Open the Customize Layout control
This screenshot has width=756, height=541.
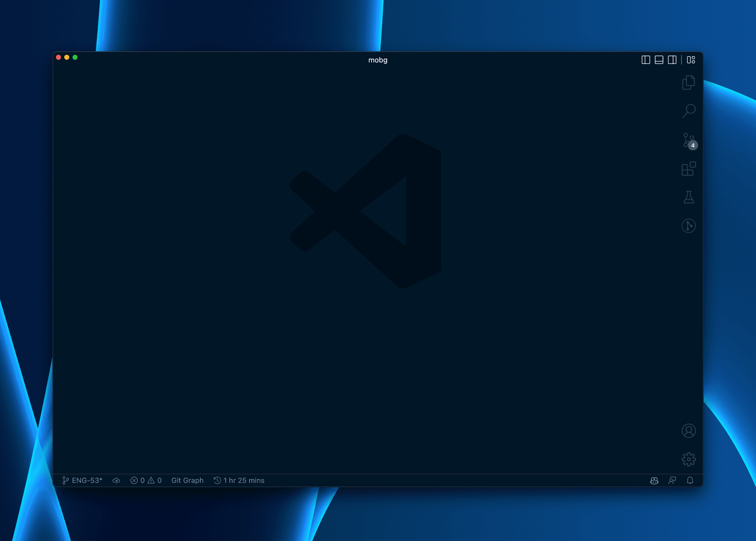[x=690, y=60]
